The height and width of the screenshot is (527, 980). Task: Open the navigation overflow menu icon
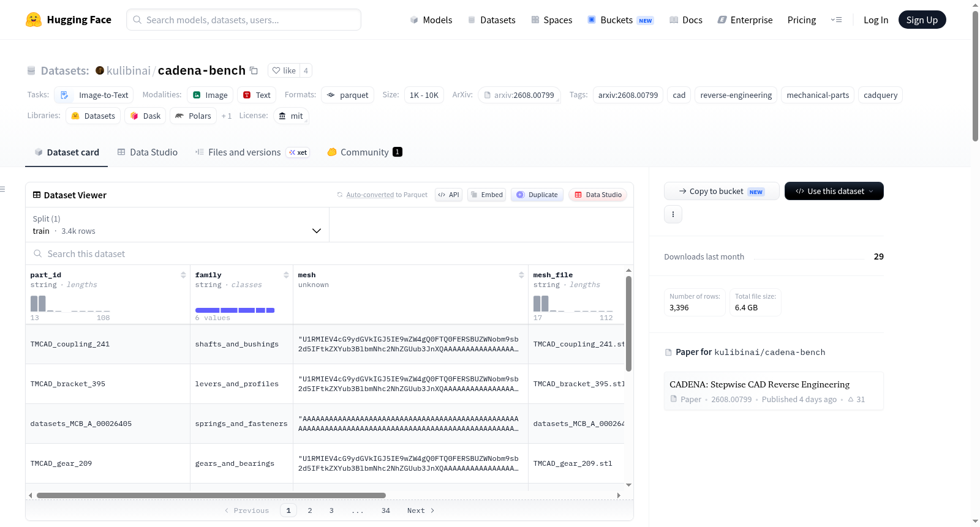coord(836,20)
